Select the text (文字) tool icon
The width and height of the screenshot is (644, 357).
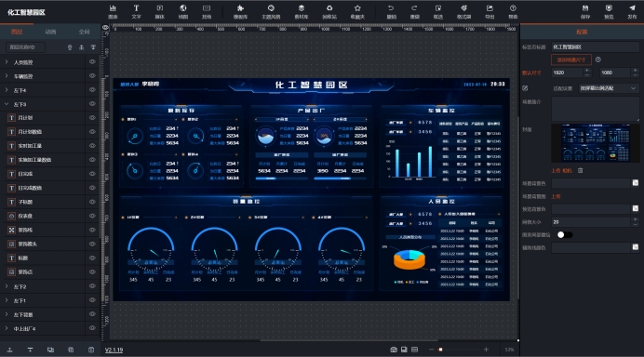pos(136,11)
